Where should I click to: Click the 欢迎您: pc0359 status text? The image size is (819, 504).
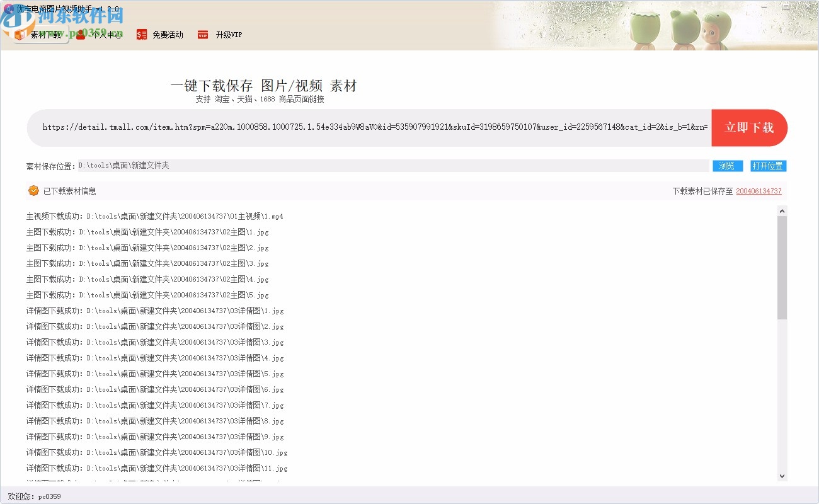pos(34,496)
